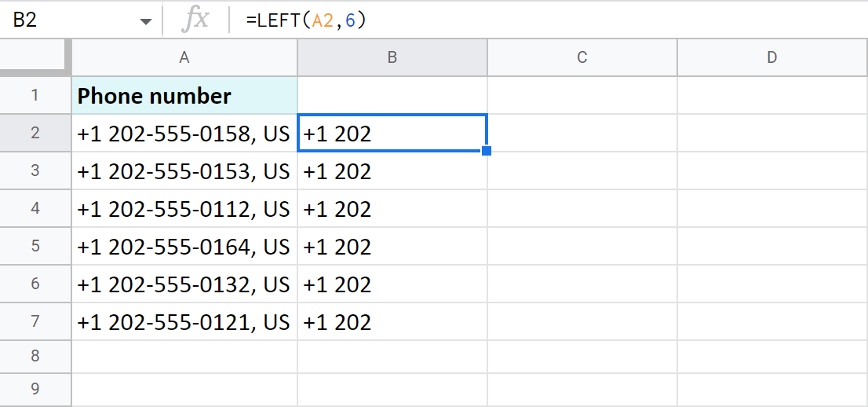Select row 1 header
This screenshot has height=407, width=868.
coord(35,96)
